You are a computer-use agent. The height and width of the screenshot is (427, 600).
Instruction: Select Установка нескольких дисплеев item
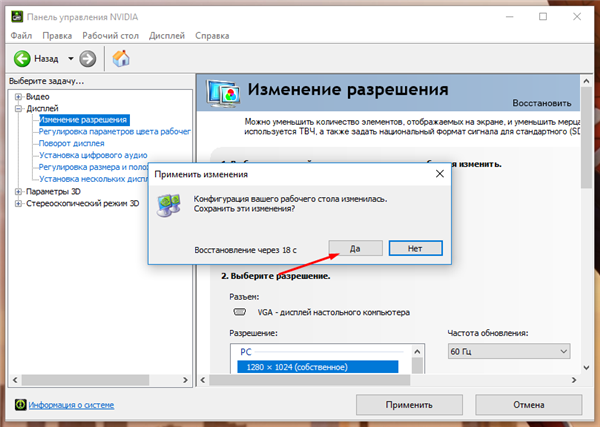(93, 179)
